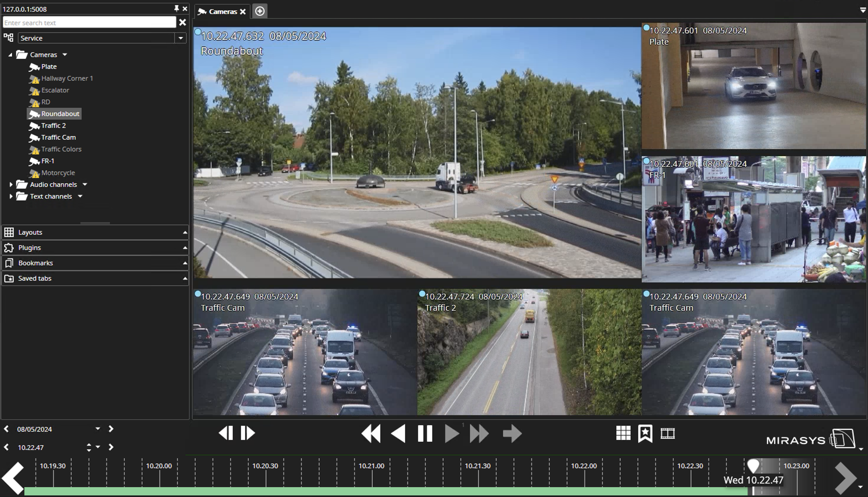Click the Enter search text field
Screen dimensions: 868x497
pyautogui.click(x=89, y=22)
